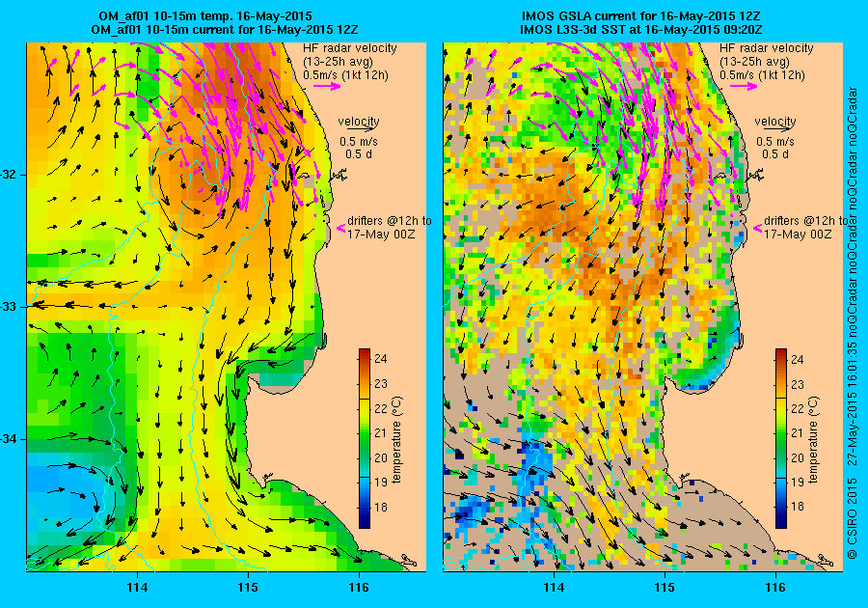Viewport: 868px width, 608px height.
Task: Click the left map temperature color bar
Action: (x=365, y=438)
